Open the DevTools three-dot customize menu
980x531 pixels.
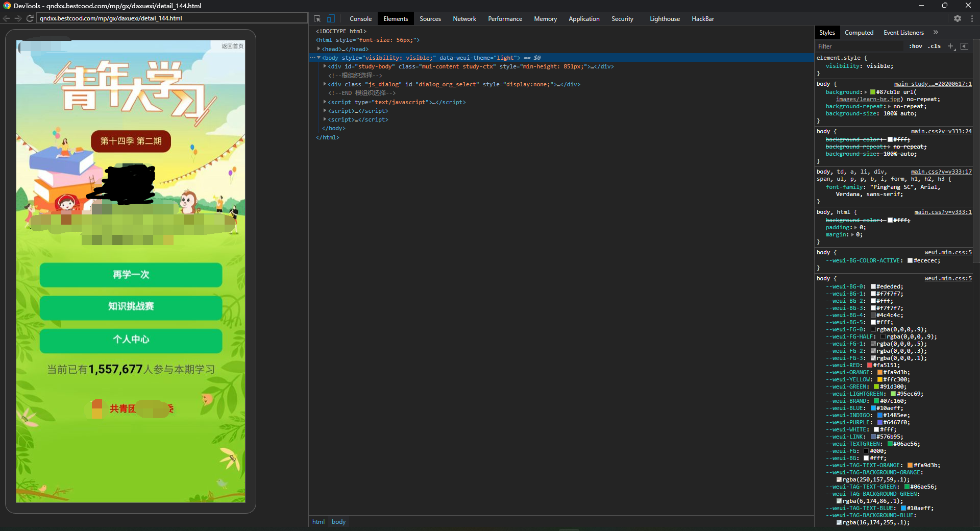[972, 18]
